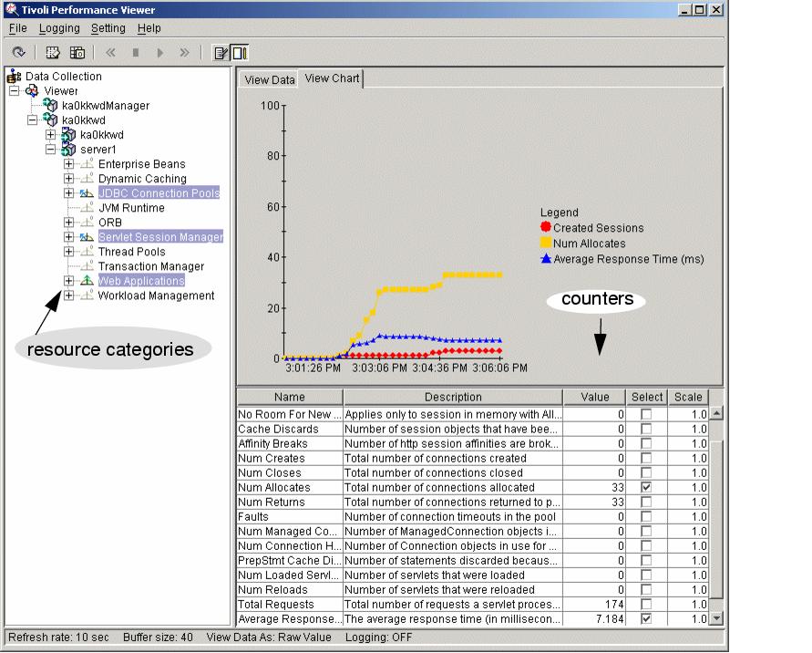Click the Data Collection root icon
812x653 pixels.
coord(14,77)
